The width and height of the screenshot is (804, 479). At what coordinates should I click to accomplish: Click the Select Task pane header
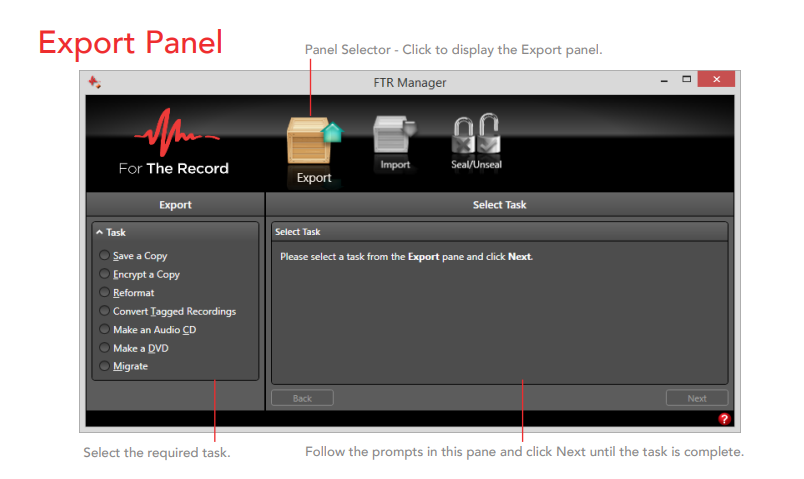point(499,205)
